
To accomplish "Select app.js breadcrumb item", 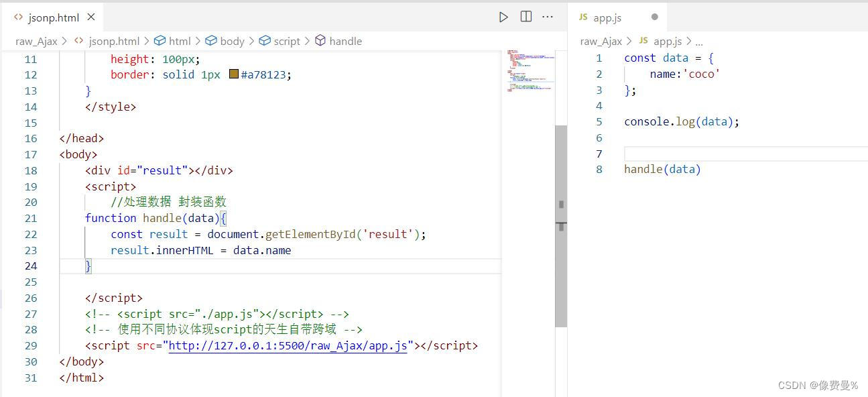I will (668, 41).
